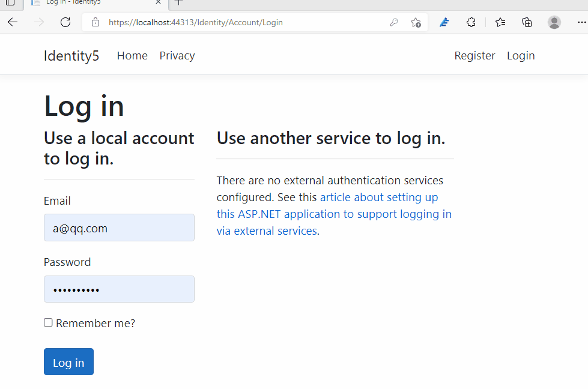This screenshot has width=588, height=389.
Task: Click the 'Use a local account' heading
Action: 119,148
